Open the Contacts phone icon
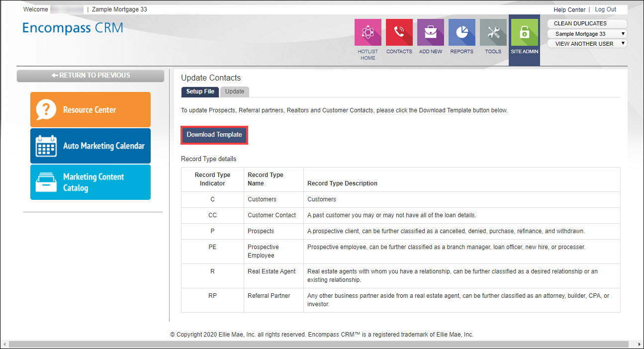644x349 pixels. point(399,33)
